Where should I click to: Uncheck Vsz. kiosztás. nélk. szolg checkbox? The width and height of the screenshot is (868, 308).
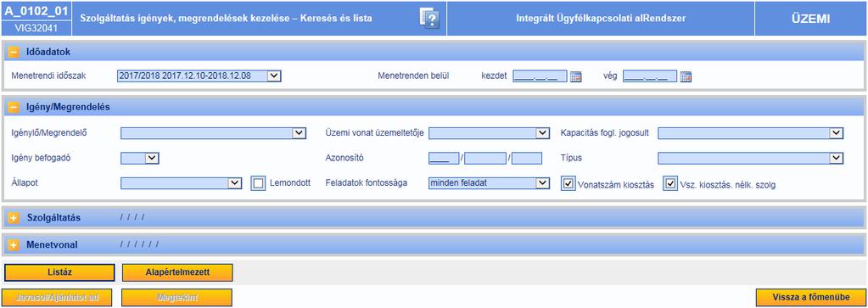pos(670,183)
